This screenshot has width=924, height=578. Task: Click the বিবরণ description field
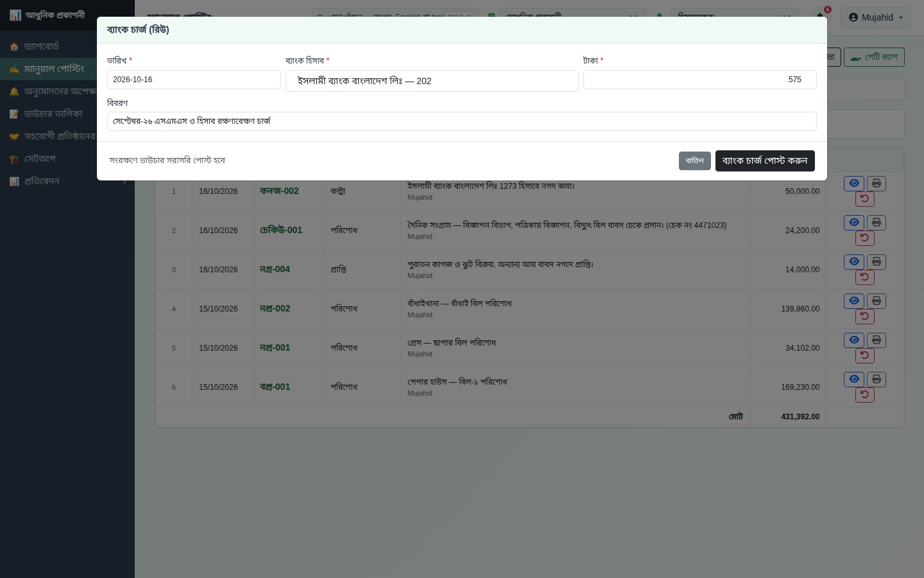coord(461,121)
